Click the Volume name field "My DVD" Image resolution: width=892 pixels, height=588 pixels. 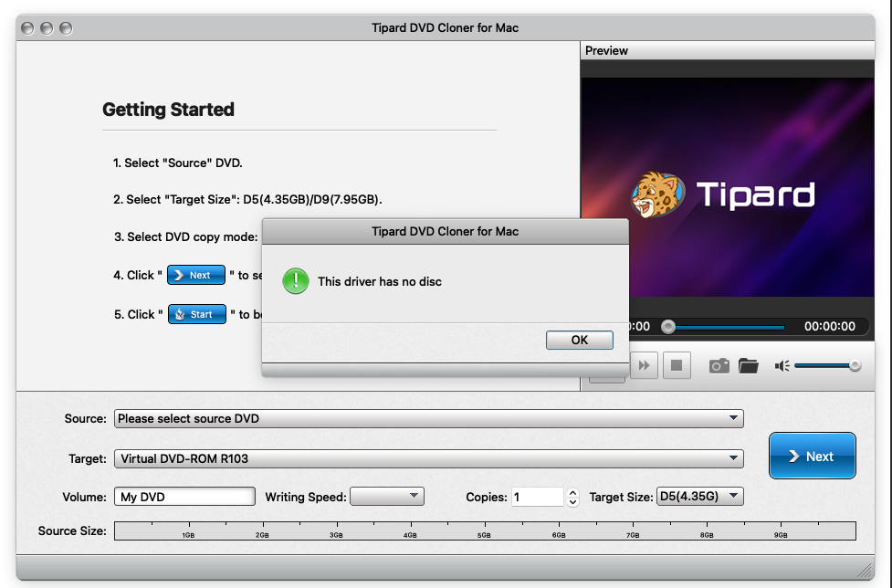click(185, 497)
